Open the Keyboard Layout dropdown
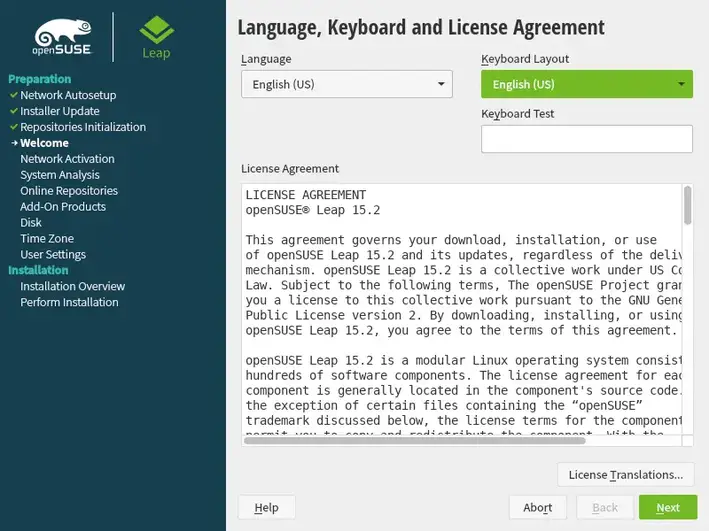709x531 pixels. (586, 84)
